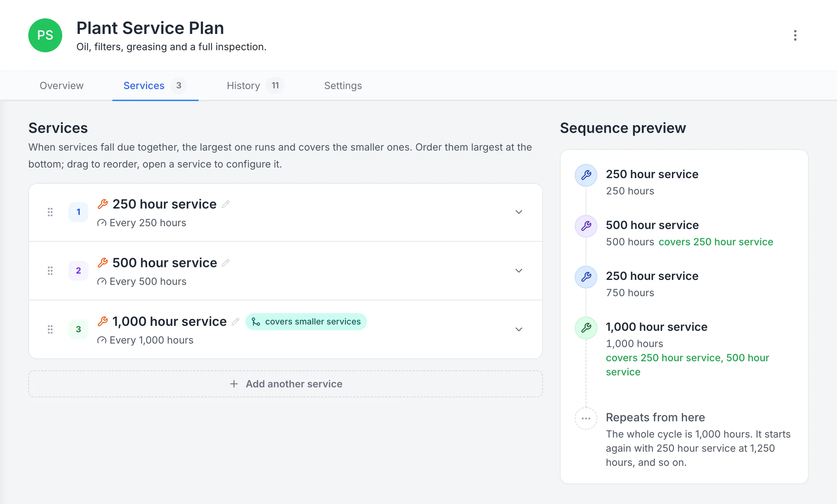Click the Every 1,000 hours interval text
Screen dimensions: 837x504
pos(151,340)
